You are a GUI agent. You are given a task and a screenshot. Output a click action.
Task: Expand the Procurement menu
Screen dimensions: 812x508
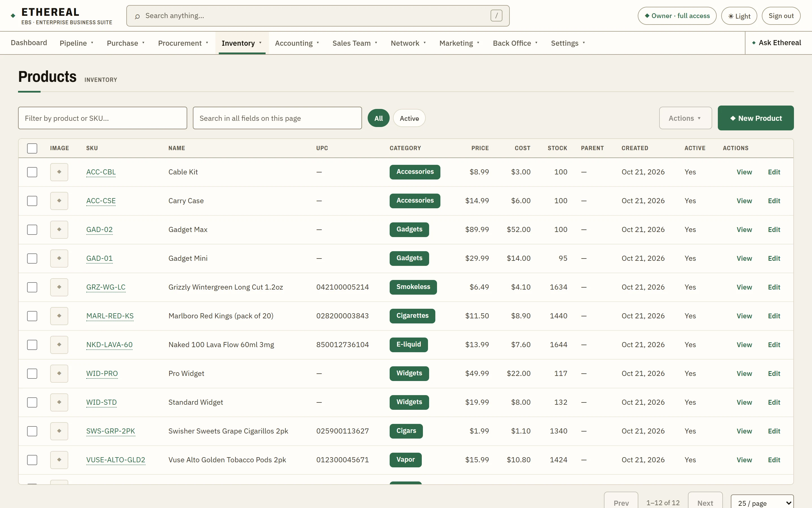pyautogui.click(x=183, y=43)
